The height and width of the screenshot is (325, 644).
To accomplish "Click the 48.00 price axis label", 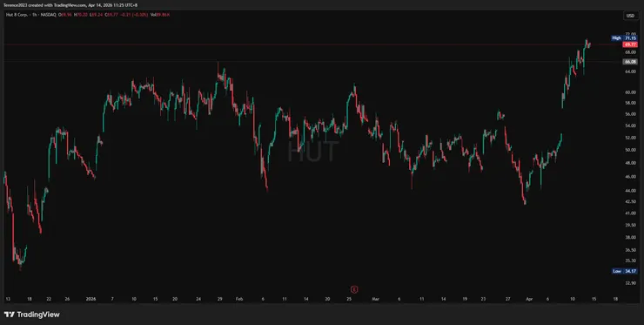I will pyautogui.click(x=630, y=163).
